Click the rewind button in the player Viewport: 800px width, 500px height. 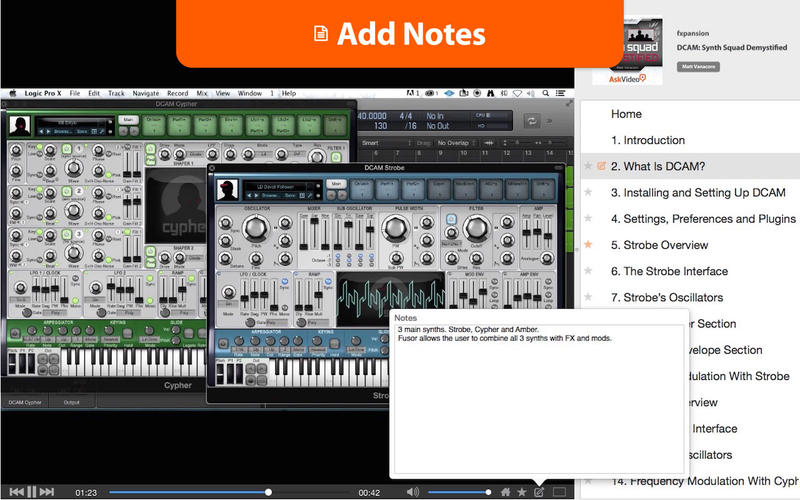click(x=14, y=491)
